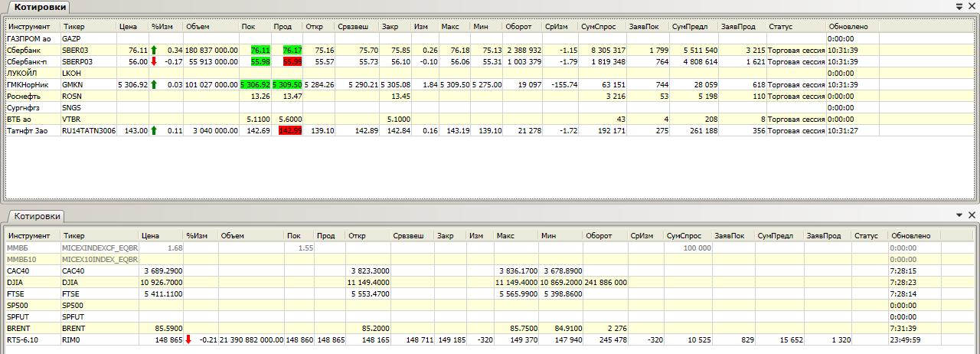
Task: Click the СумСпрос header in lower table
Action: tap(688, 235)
